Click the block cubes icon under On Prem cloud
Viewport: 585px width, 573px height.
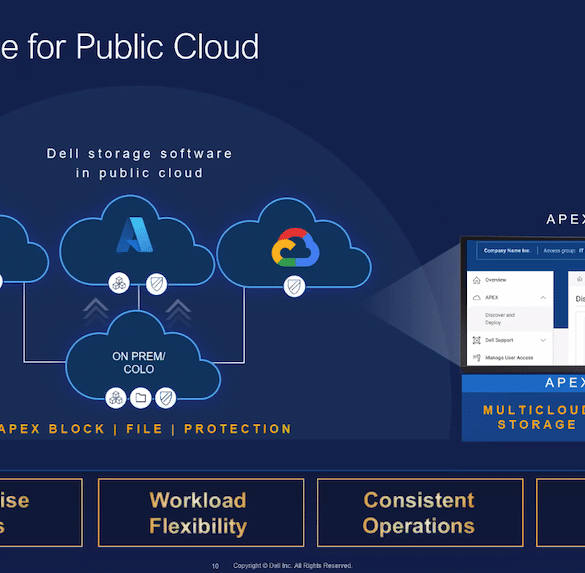[x=116, y=398]
